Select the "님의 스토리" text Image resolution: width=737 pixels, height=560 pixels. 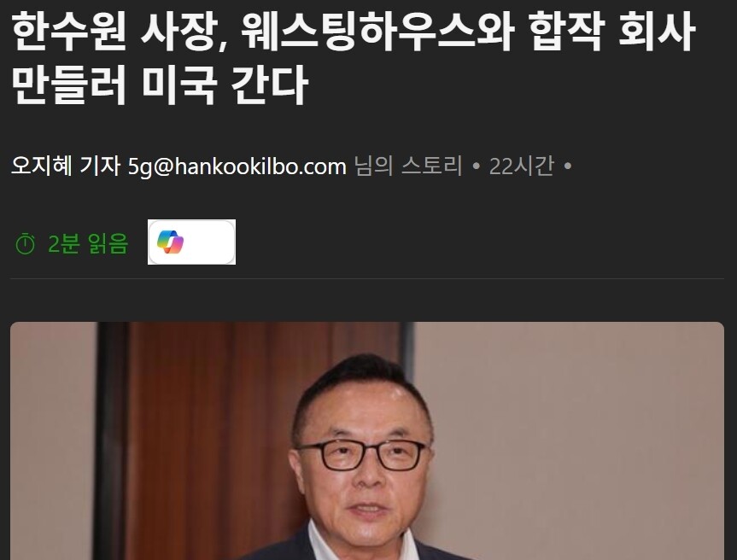408,166
